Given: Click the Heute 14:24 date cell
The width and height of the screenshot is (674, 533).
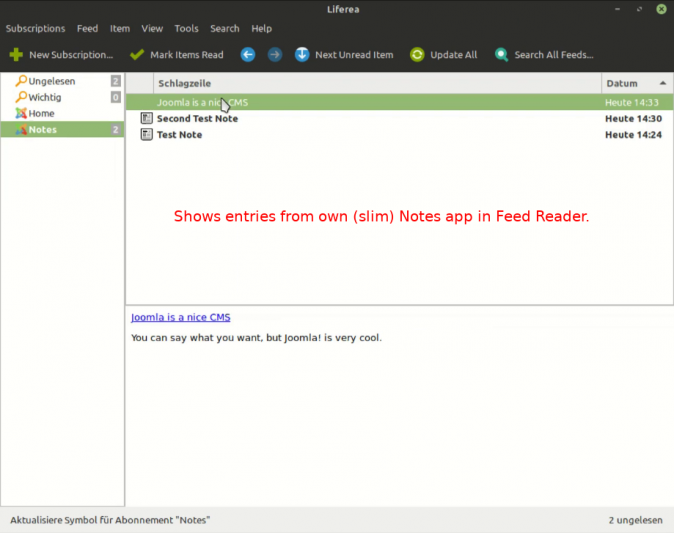Looking at the screenshot, I should (633, 135).
